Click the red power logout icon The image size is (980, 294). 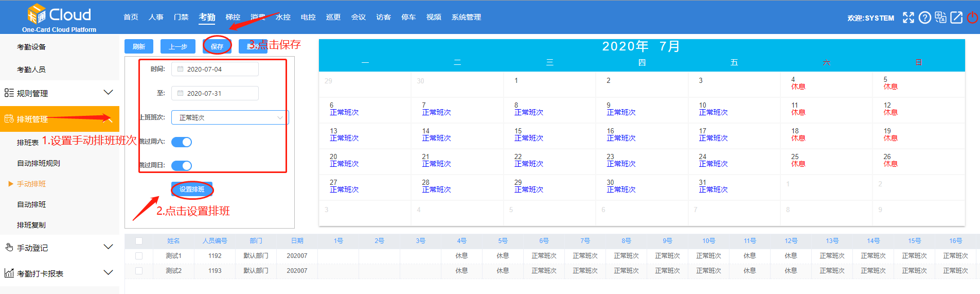coord(972,18)
